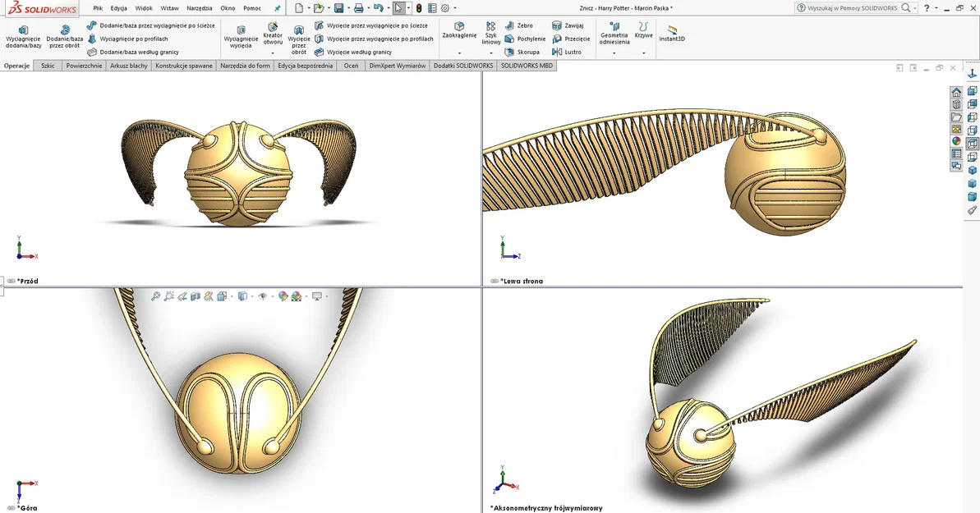
Task: Select the Zaokrąglenie (Fillet) tool
Action: click(x=458, y=31)
